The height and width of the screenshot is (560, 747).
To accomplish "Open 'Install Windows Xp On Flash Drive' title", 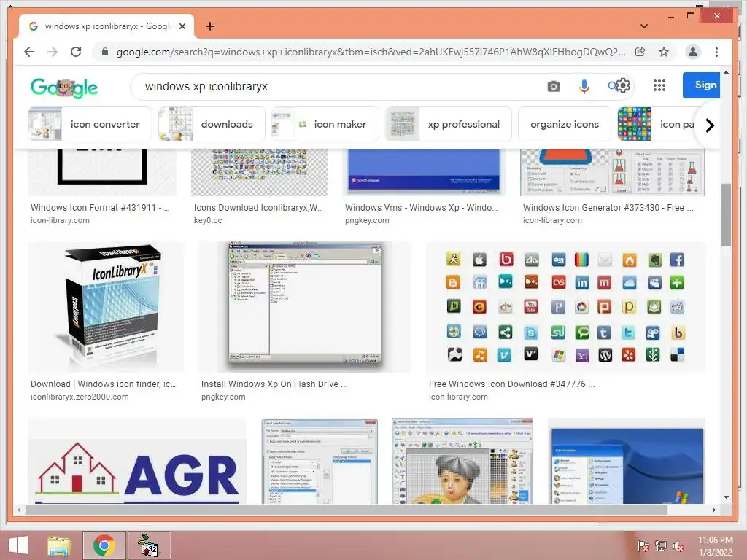I will 274,384.
